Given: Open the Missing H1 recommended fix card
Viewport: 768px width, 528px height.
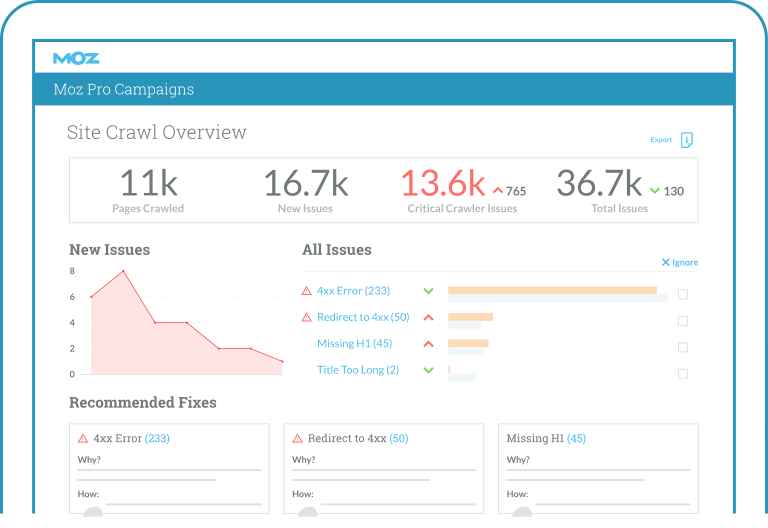Looking at the screenshot, I should 598,468.
